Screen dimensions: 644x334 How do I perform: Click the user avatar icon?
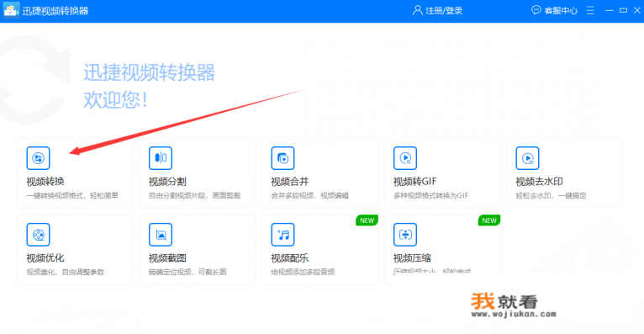pyautogui.click(x=417, y=10)
